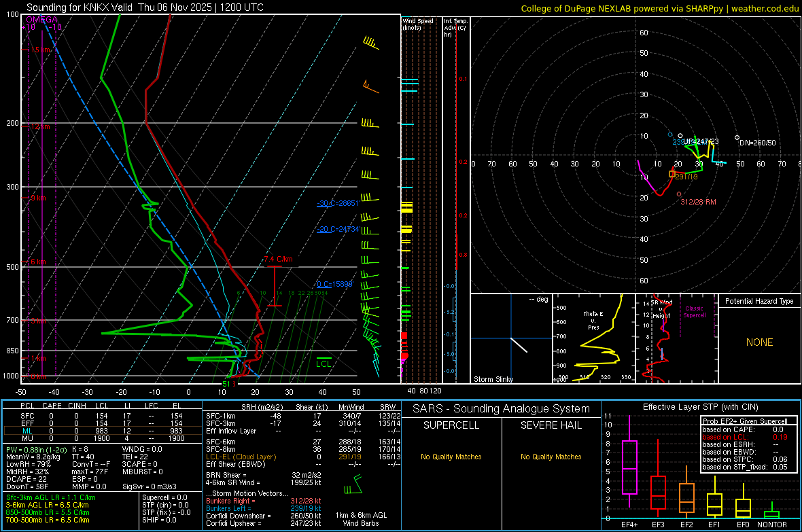Screen dimensions: 802x532
Task: Click the 'SHIP = 0.0' parameter
Action: point(159,520)
